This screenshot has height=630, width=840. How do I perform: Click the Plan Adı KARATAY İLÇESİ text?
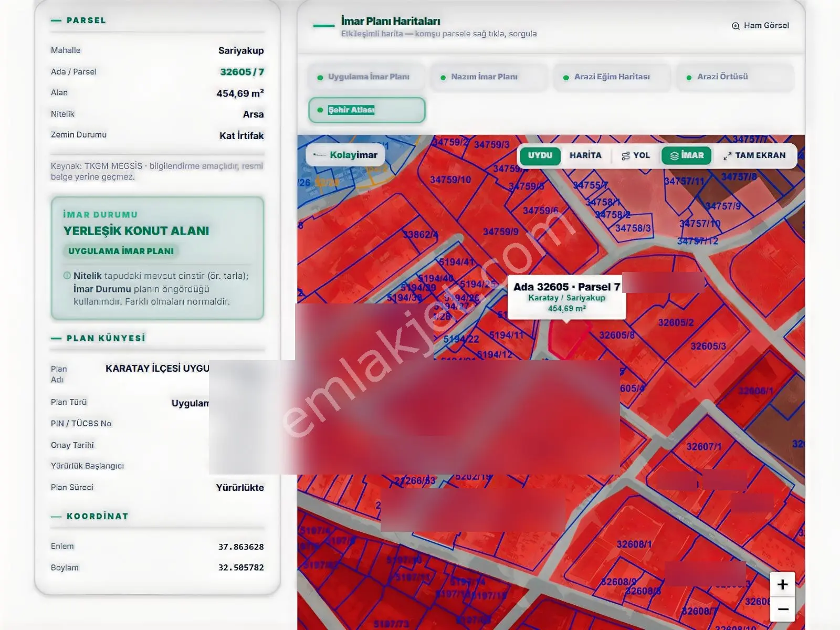tap(157, 369)
